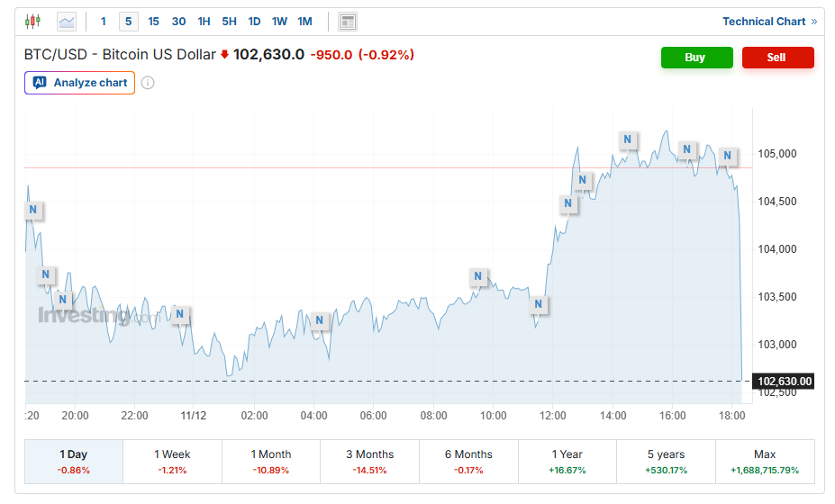Switch to the 1 Year range tab
Viewport: 835px width, 504px height.
pos(567,462)
